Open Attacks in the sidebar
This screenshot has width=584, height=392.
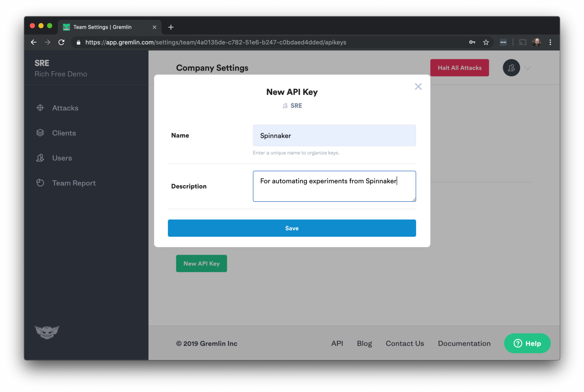pyautogui.click(x=65, y=108)
